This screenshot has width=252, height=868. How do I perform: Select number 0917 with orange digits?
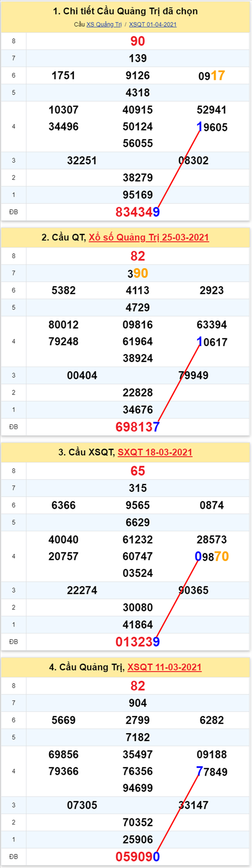(x=212, y=76)
